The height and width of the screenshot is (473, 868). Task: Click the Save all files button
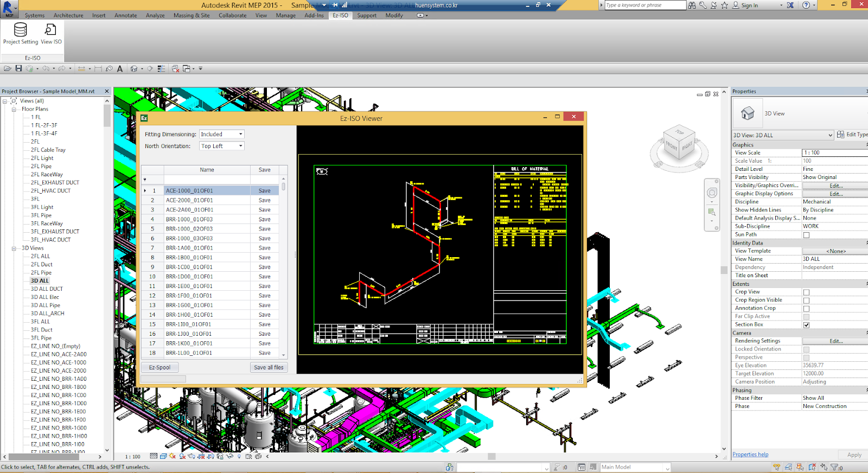[x=269, y=367]
